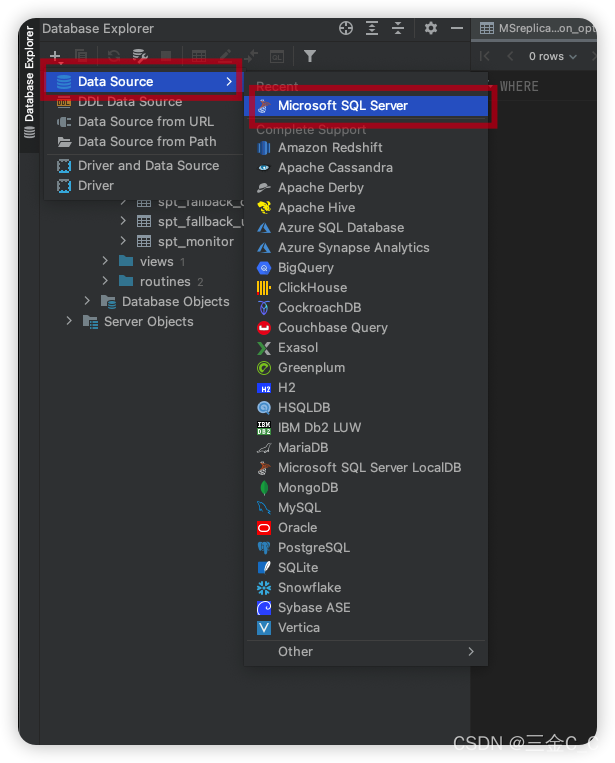This screenshot has height=763, width=615.
Task: Expand the spt_fallback_u table node
Action: (123, 221)
